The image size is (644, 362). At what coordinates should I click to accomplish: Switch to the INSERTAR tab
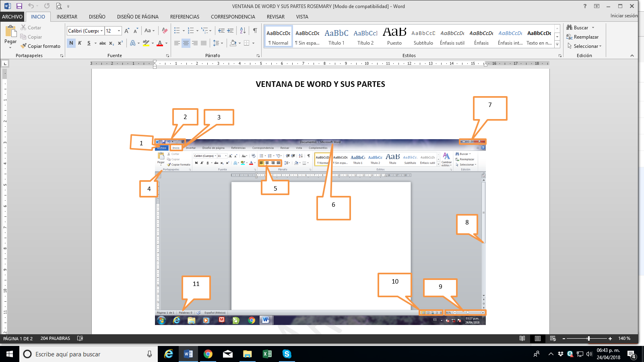tap(66, 17)
